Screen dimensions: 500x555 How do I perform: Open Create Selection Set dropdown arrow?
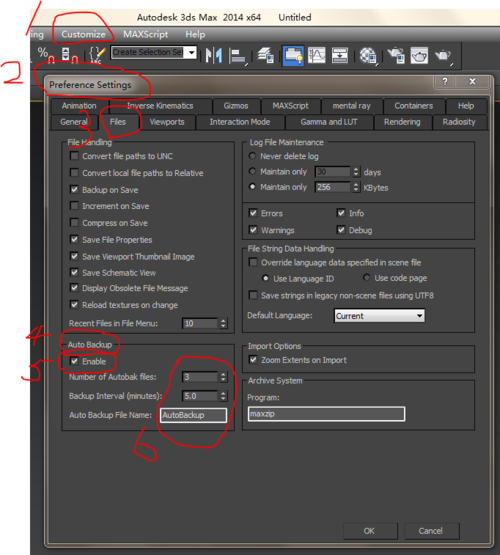point(191,53)
